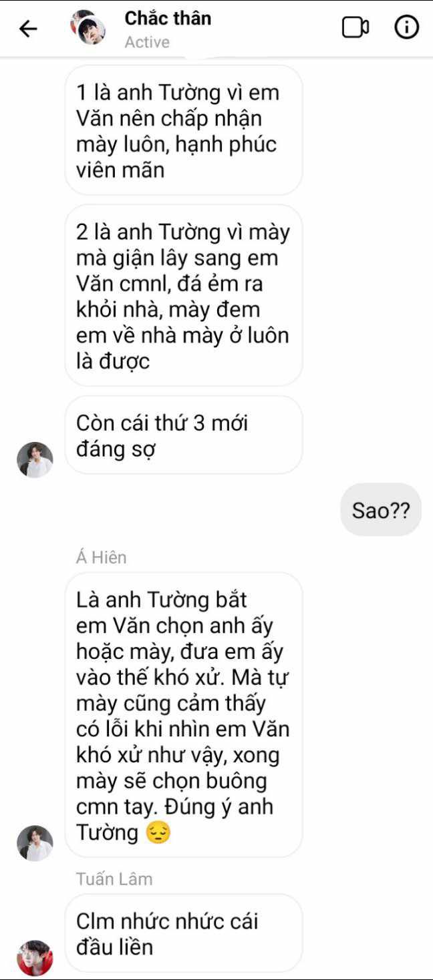Image resolution: width=433 pixels, height=980 pixels.
Task: Tap the Active status text
Action: (x=147, y=42)
